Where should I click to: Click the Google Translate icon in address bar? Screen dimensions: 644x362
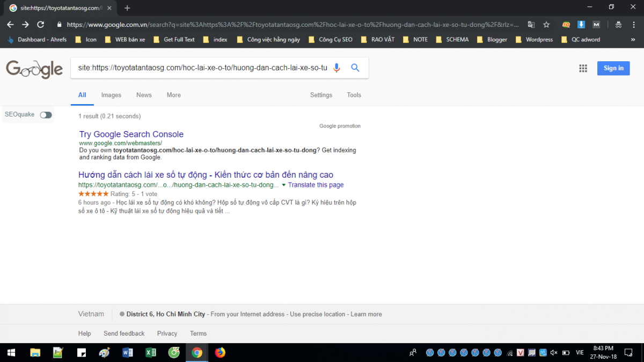pyautogui.click(x=531, y=25)
